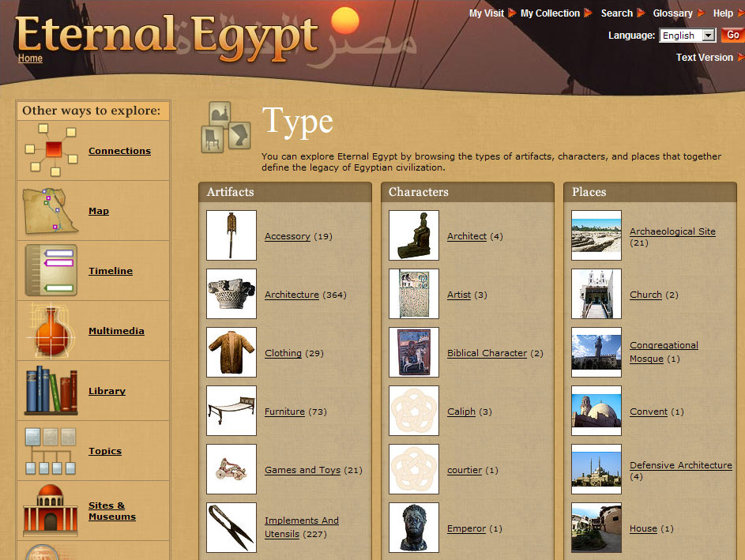
Task: Click the Library books icon
Action: click(x=52, y=391)
